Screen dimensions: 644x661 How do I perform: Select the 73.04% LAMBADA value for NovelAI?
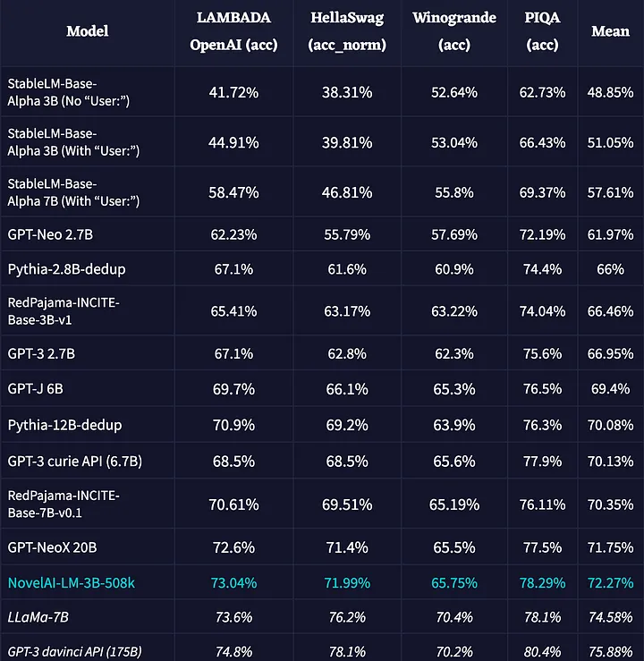234,582
